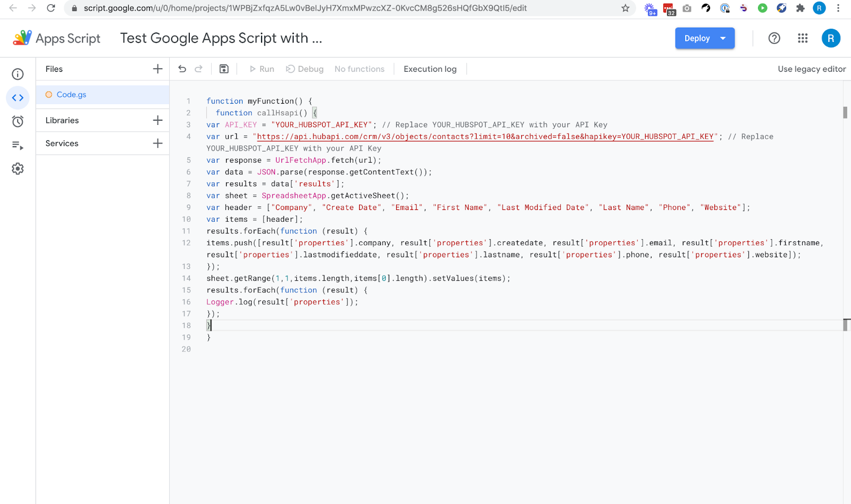
Task: Open the Execution log
Action: (430, 69)
